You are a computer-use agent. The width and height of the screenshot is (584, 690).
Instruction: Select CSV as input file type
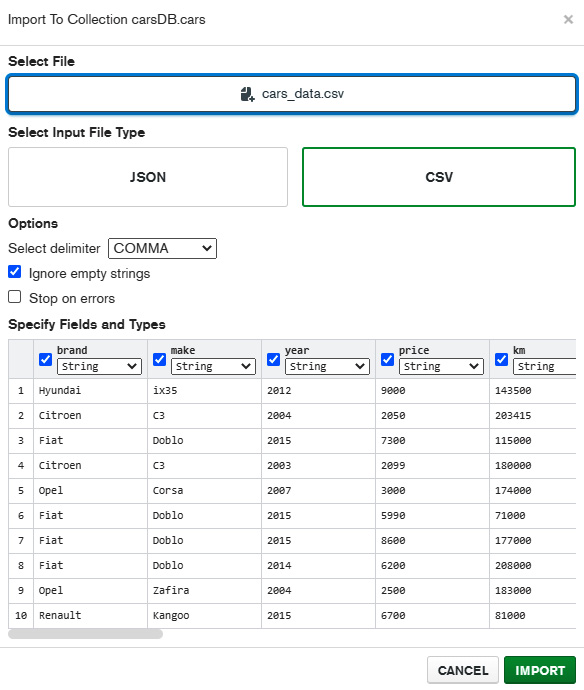pyautogui.click(x=439, y=177)
